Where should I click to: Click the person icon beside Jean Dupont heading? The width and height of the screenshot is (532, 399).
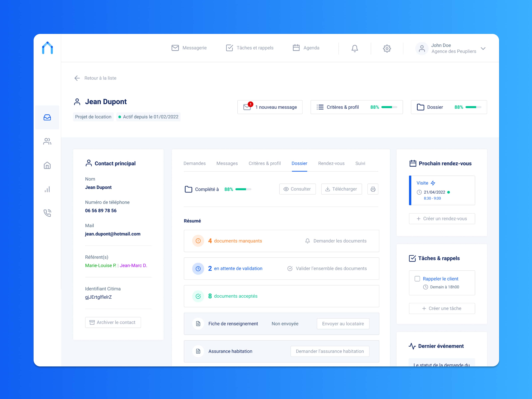coord(77,102)
